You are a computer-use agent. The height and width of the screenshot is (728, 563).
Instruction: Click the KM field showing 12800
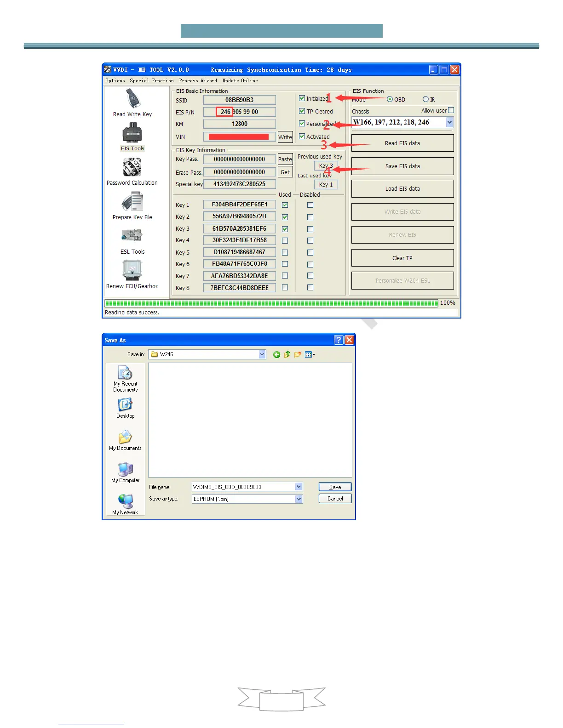tap(240, 124)
